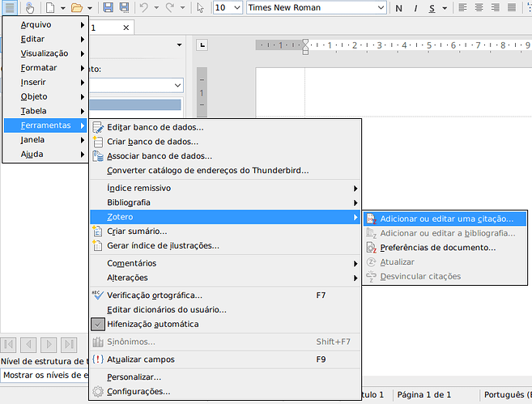Click the tab stop selector left of ruler
Screen dimensions: 532x404
tap(202, 45)
